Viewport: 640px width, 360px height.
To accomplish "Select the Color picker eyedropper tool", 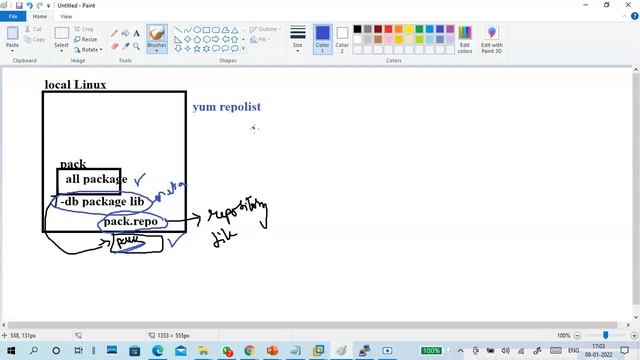I will click(125, 47).
